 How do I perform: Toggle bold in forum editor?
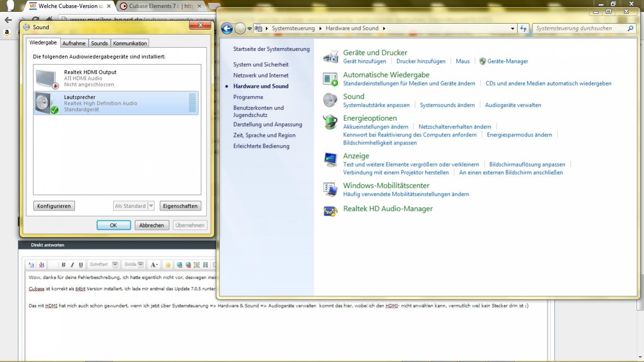point(64,265)
